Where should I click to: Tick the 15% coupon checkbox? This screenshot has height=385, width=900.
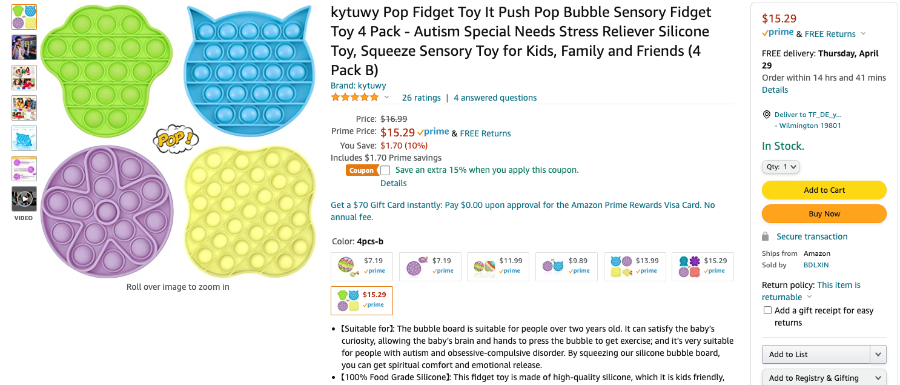[385, 170]
